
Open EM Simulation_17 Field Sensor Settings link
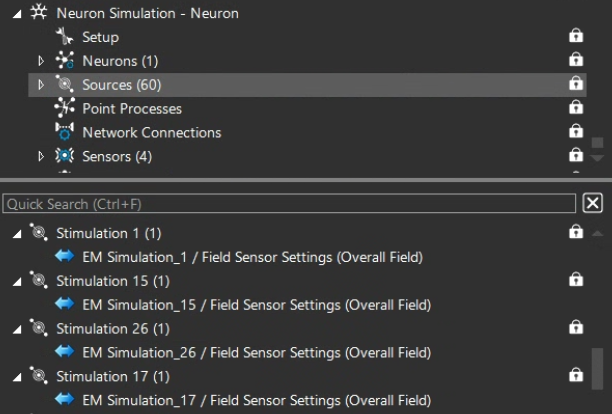point(256,400)
